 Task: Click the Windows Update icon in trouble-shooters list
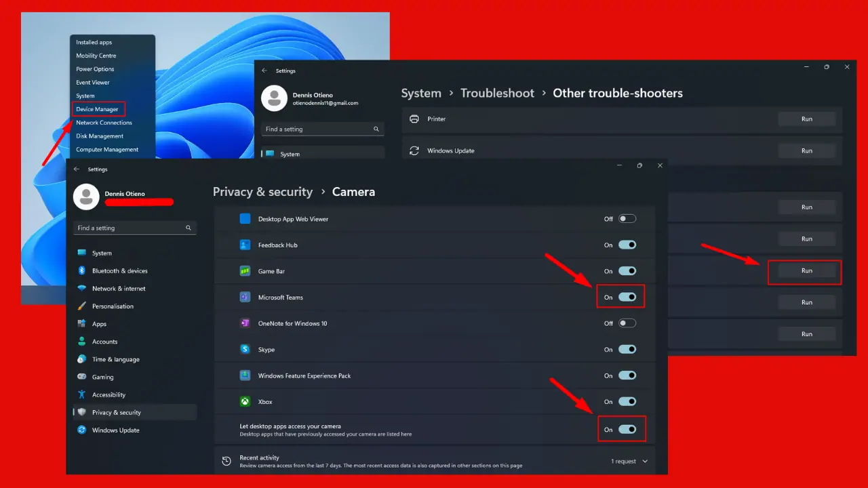(414, 150)
